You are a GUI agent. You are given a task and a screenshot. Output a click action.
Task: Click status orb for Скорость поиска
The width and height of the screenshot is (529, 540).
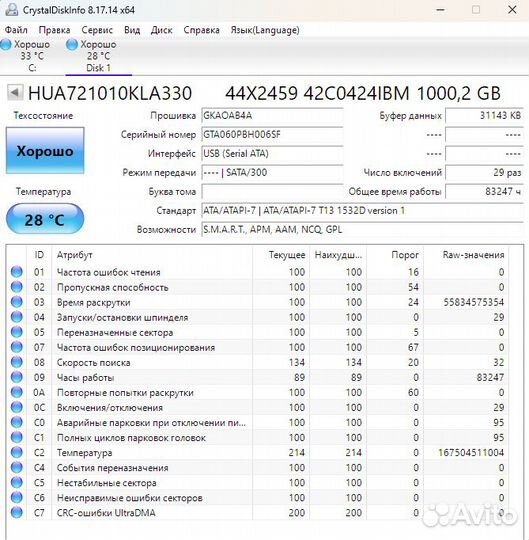[x=17, y=362]
